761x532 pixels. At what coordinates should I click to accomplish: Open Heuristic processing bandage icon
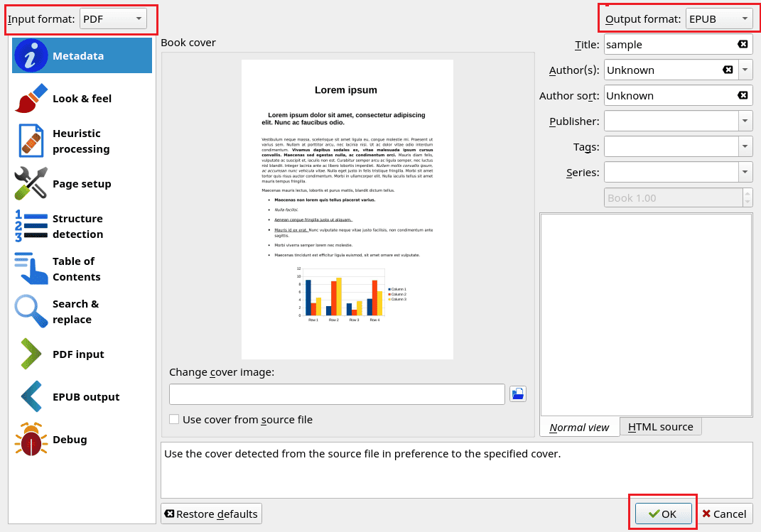(31, 141)
